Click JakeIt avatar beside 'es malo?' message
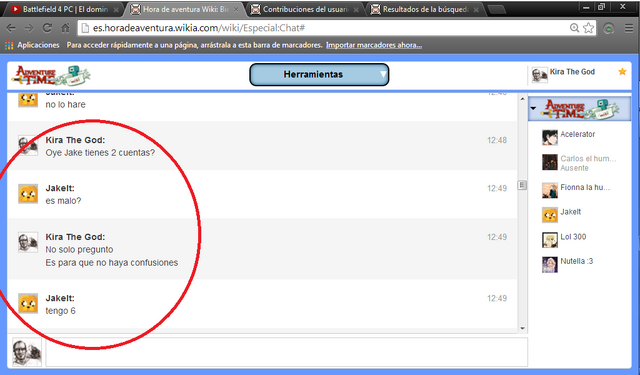This screenshot has height=375, width=640. click(x=28, y=194)
